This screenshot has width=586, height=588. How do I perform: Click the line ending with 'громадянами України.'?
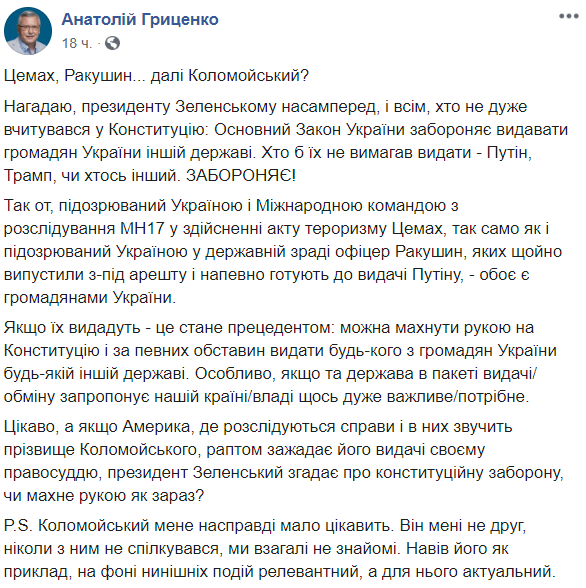[x=90, y=297]
